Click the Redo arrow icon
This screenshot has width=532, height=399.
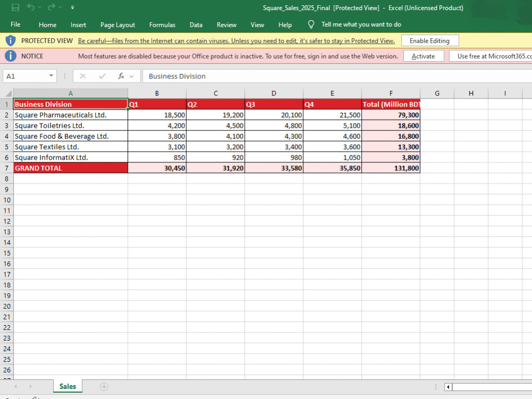pyautogui.click(x=51, y=7)
